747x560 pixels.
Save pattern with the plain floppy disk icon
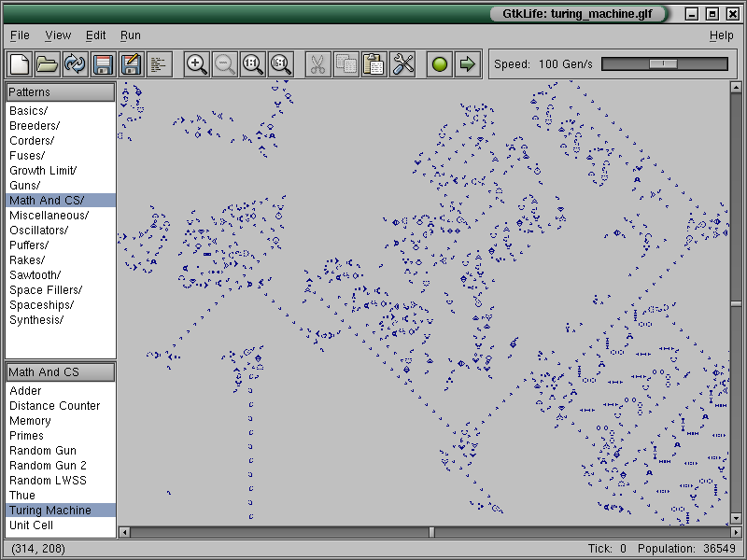point(103,64)
